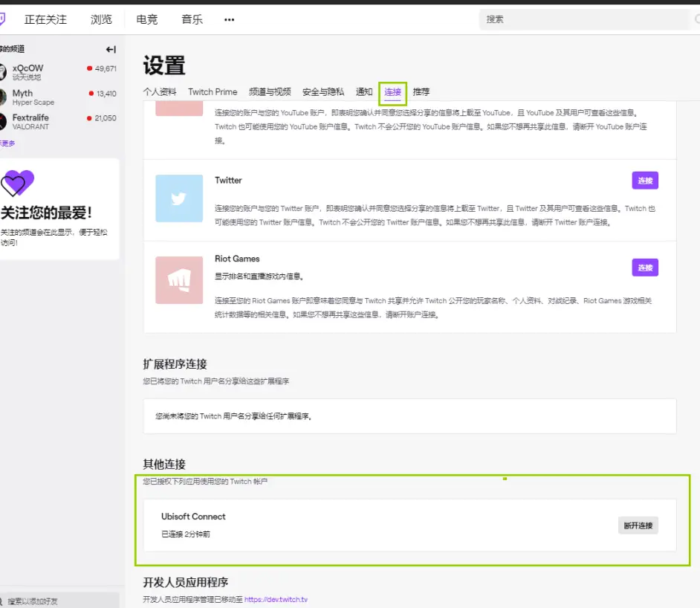Click the 设置 settings heading

[164, 65]
